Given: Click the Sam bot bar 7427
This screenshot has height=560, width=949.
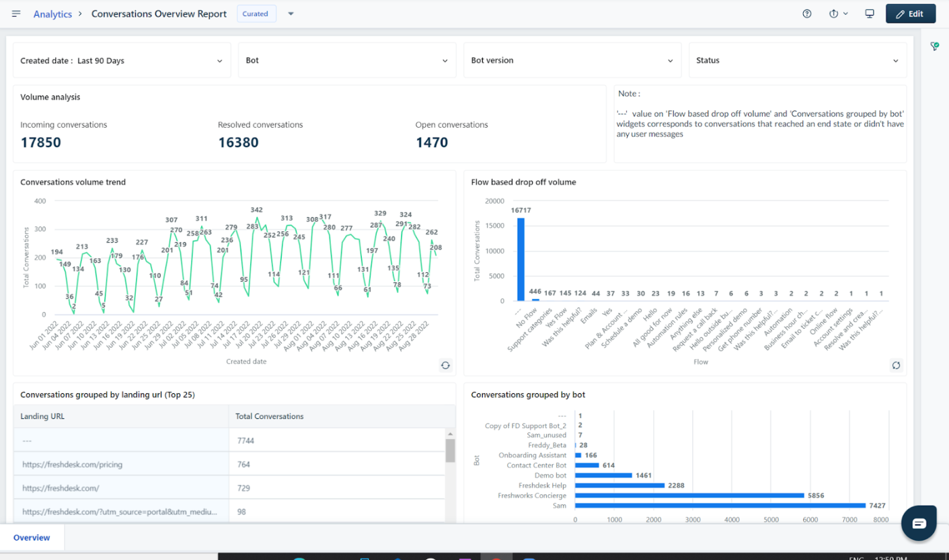Looking at the screenshot, I should click(x=720, y=505).
